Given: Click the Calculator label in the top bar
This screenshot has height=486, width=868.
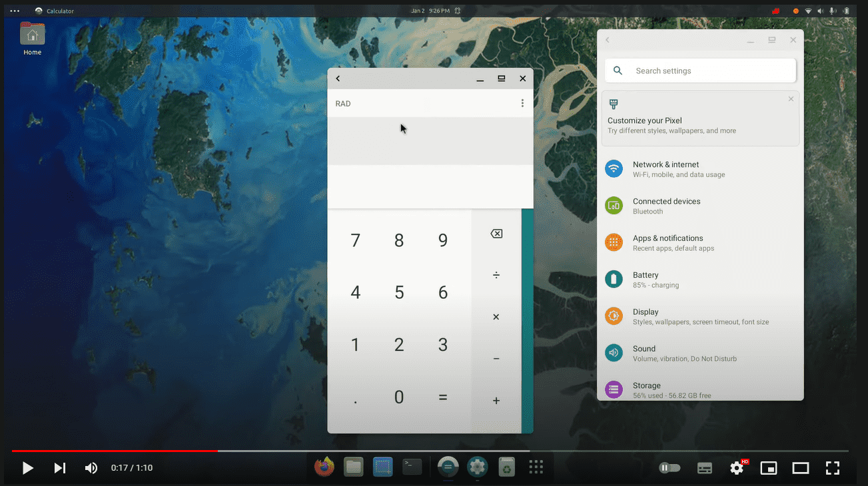Looking at the screenshot, I should pos(60,10).
